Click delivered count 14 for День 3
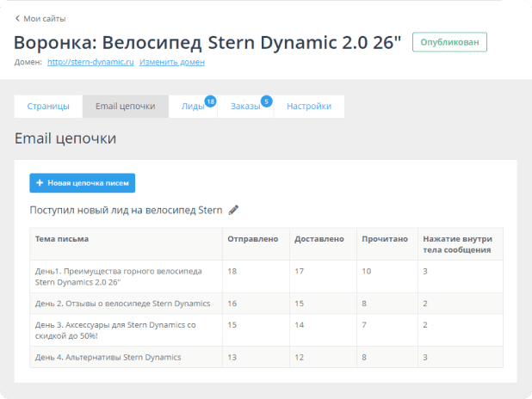Screen dimensions: 532x399 (x=300, y=325)
